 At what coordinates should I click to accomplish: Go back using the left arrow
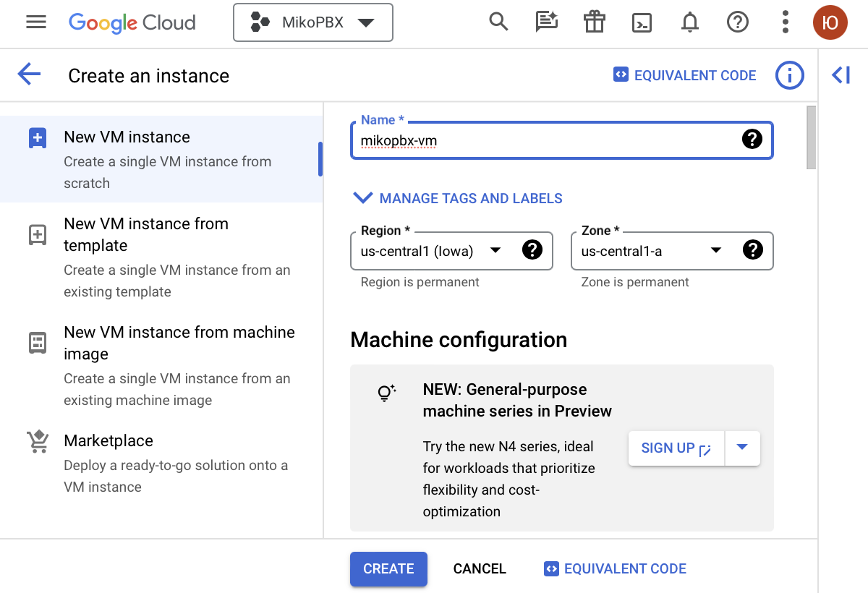[x=29, y=74]
